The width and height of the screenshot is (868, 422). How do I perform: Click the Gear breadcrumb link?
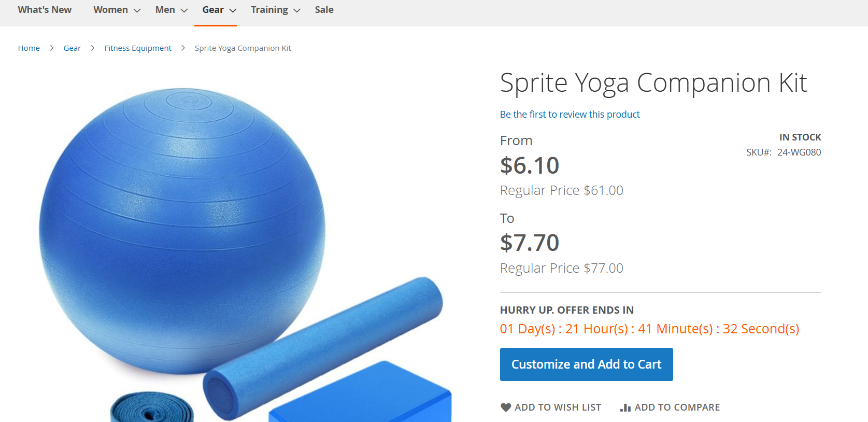(x=72, y=48)
